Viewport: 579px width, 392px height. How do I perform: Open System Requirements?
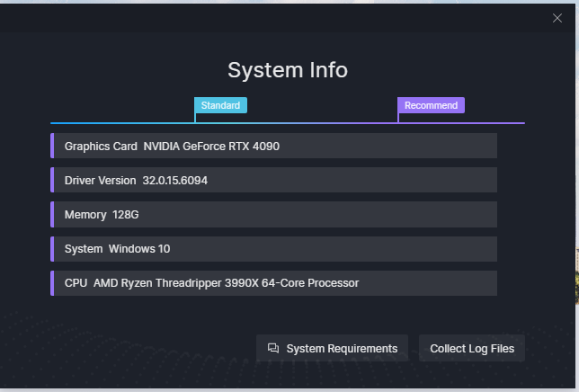pos(332,348)
